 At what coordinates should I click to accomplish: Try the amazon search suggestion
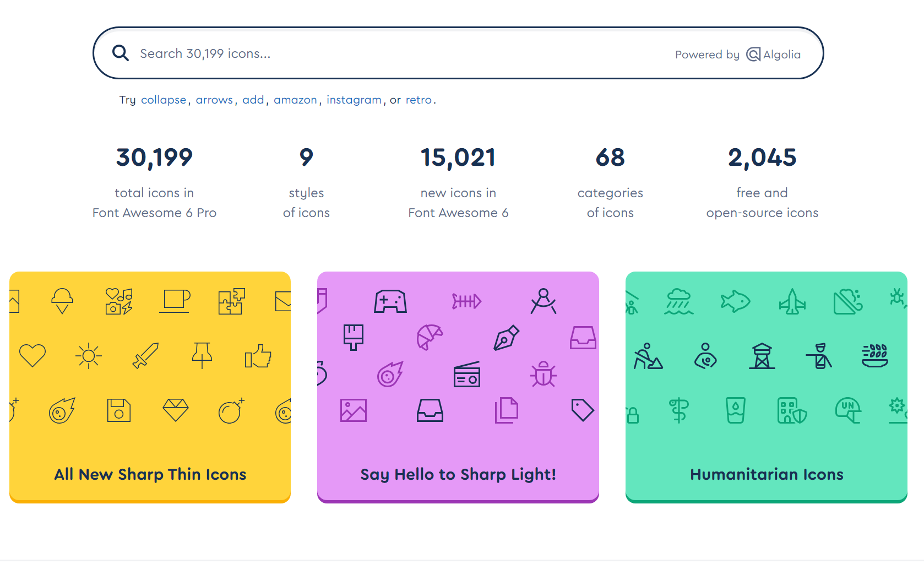pos(295,100)
